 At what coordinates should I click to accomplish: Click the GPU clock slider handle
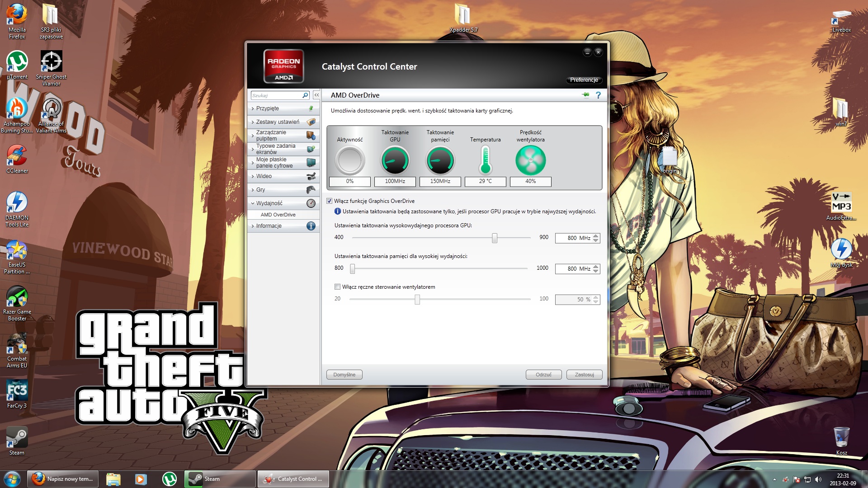point(495,238)
